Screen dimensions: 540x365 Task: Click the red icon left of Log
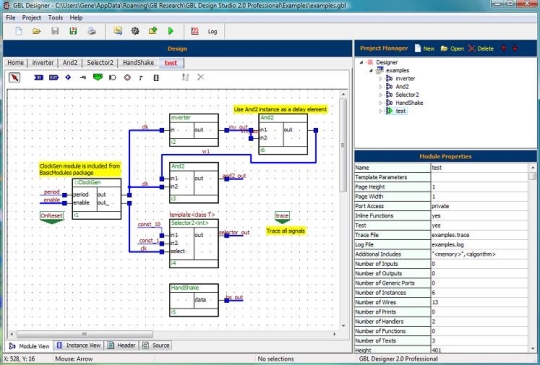pyautogui.click(x=195, y=31)
